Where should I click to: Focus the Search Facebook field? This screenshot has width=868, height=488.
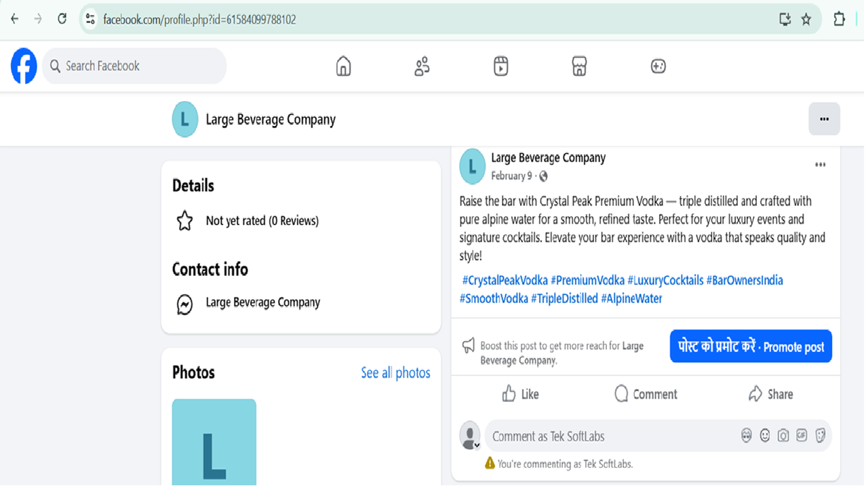[x=134, y=66]
